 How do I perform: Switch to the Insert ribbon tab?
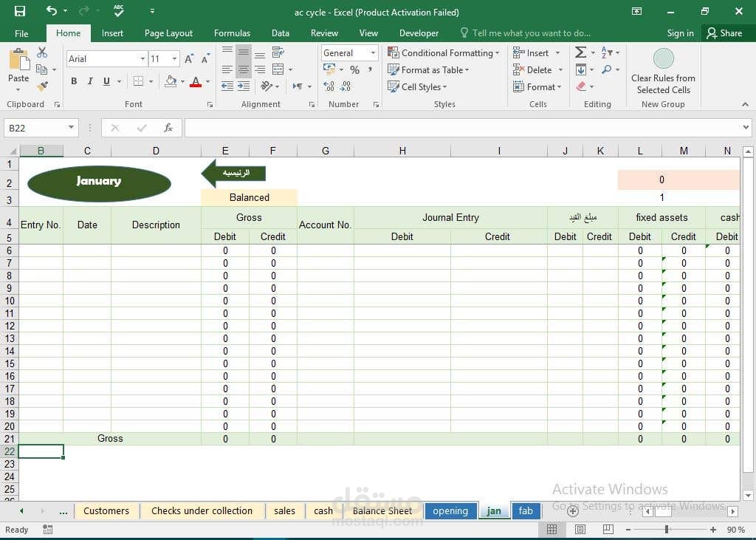click(x=112, y=33)
